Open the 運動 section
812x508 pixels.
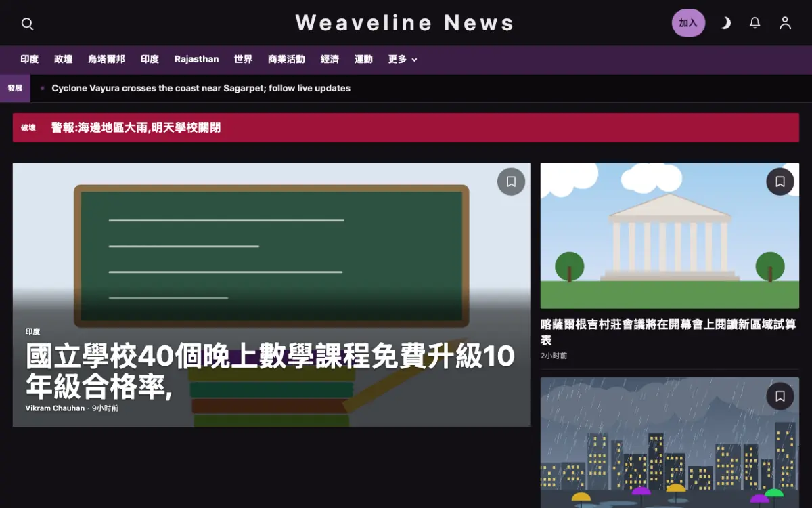[x=363, y=60]
